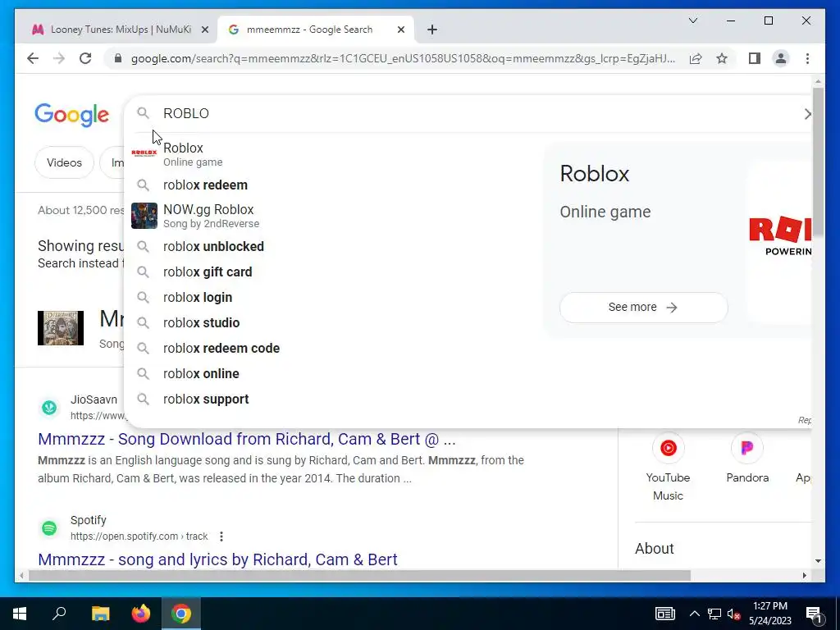This screenshot has height=630, width=840.
Task: Bookmark this tab star icon
Action: click(722, 58)
